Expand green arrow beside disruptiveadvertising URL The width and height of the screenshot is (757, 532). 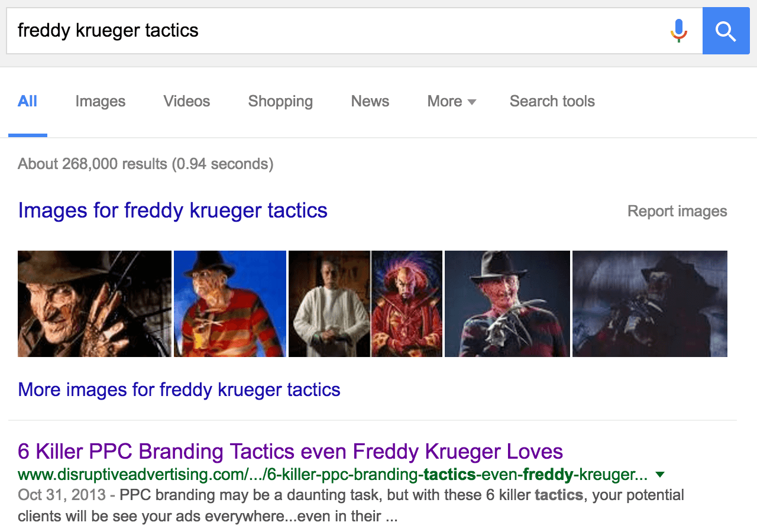click(661, 474)
